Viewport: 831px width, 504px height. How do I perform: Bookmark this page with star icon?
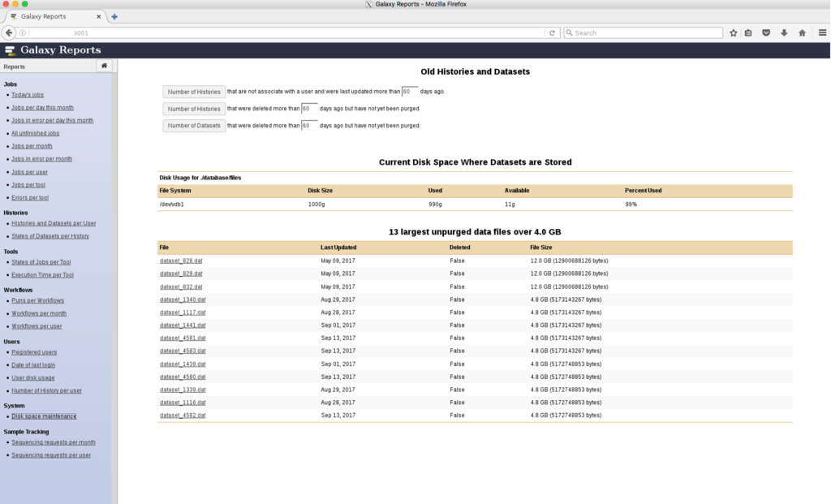pyautogui.click(x=733, y=32)
